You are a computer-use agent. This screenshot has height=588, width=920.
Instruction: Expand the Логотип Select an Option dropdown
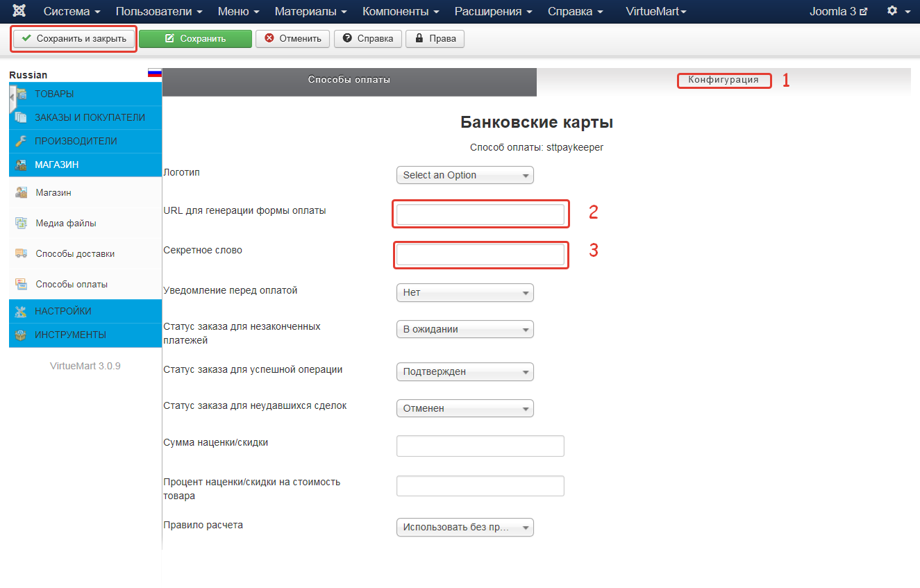tap(465, 176)
